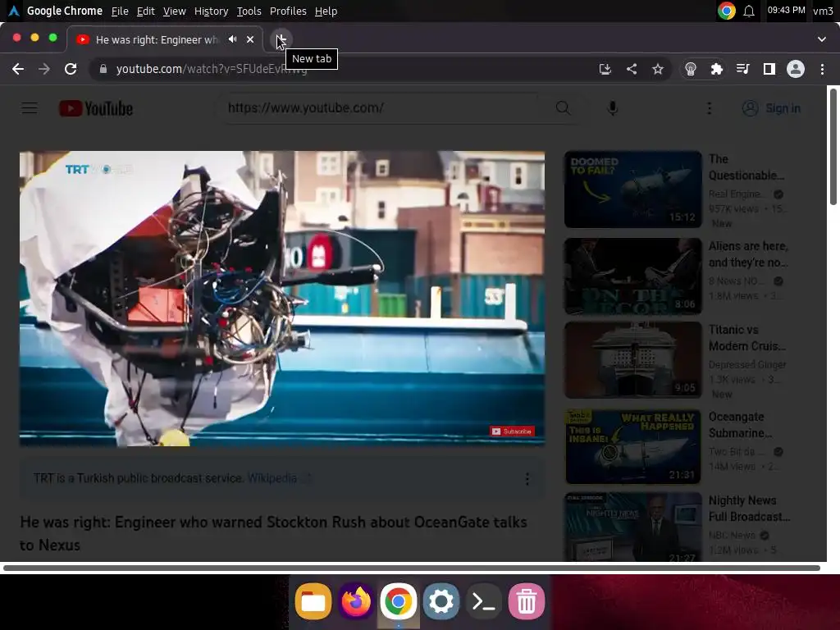Open the 'Titanic vs Modern Cruis...' thumbnail
Screen dimensions: 840x630
tap(632, 360)
